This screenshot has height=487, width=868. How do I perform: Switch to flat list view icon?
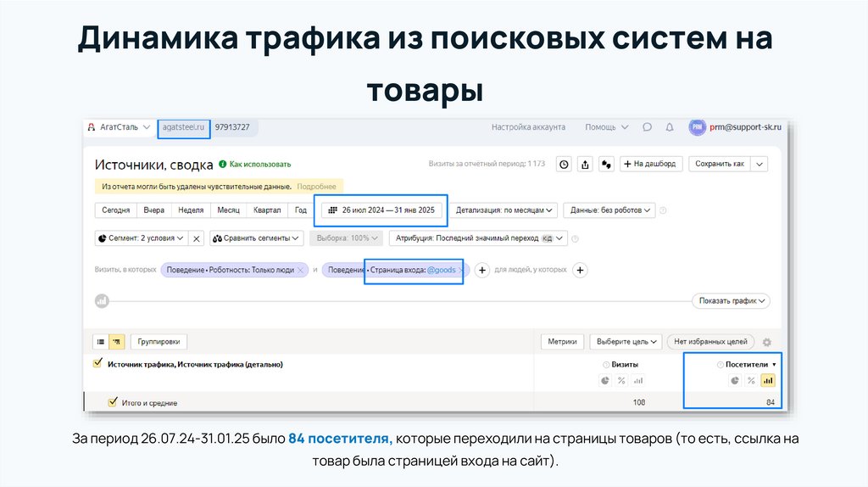(101, 342)
